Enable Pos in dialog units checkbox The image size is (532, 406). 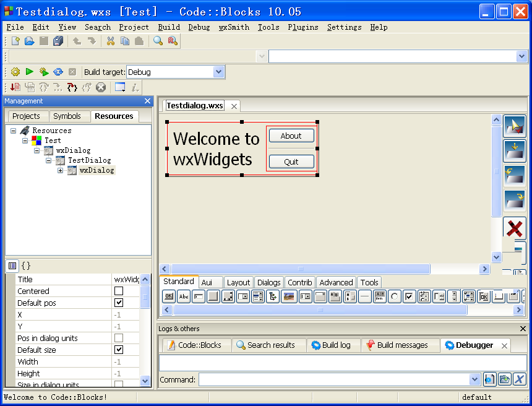click(119, 338)
